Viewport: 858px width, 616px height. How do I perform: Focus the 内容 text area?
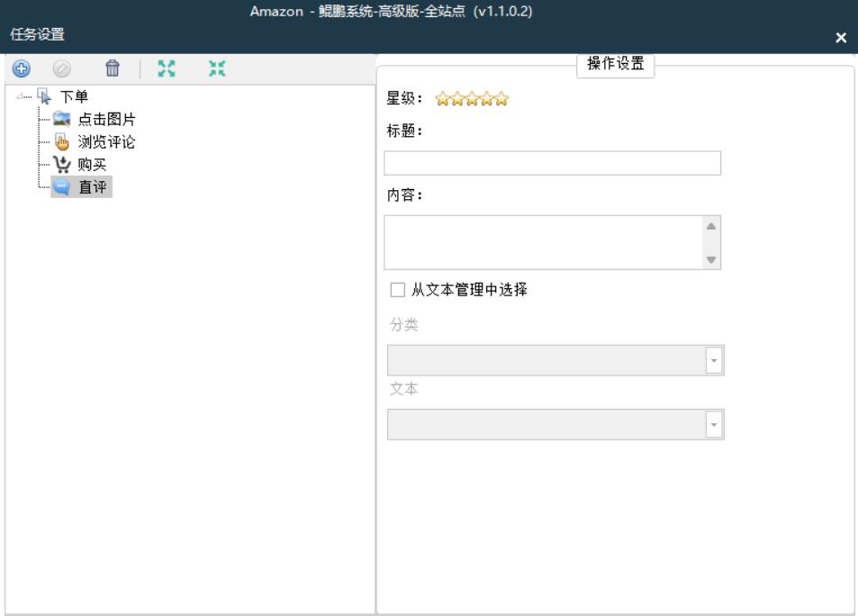click(544, 242)
